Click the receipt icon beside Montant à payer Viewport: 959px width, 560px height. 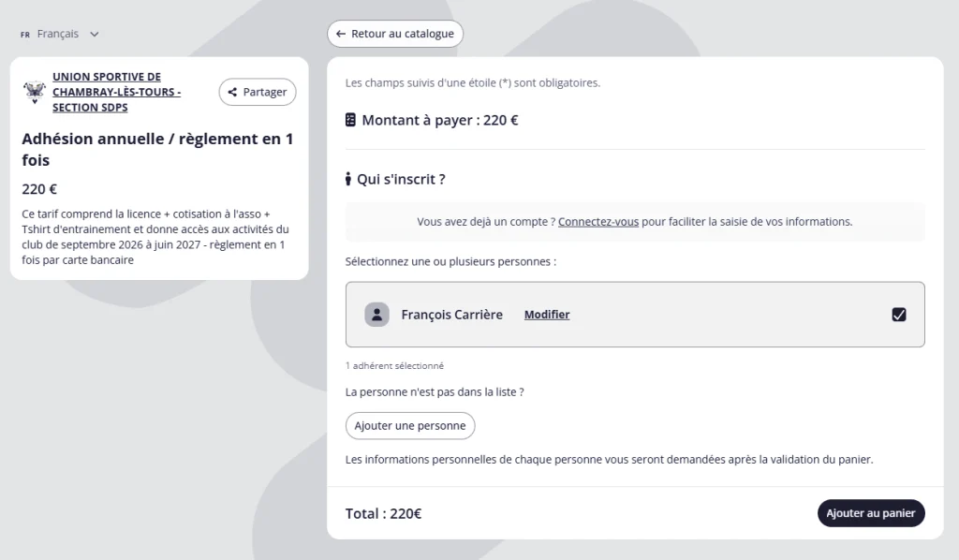click(x=350, y=120)
